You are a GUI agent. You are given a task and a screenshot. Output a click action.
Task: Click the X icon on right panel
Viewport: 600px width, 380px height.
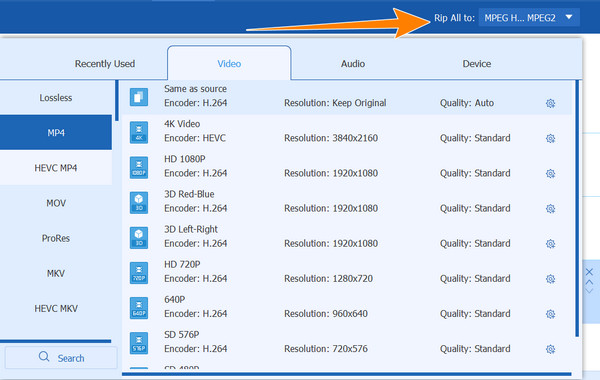click(x=589, y=272)
